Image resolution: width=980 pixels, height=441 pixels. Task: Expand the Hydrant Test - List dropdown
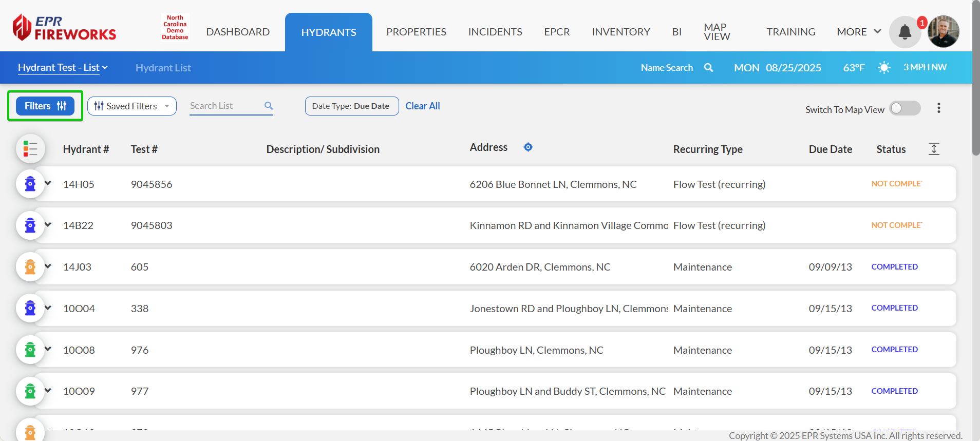coord(63,68)
